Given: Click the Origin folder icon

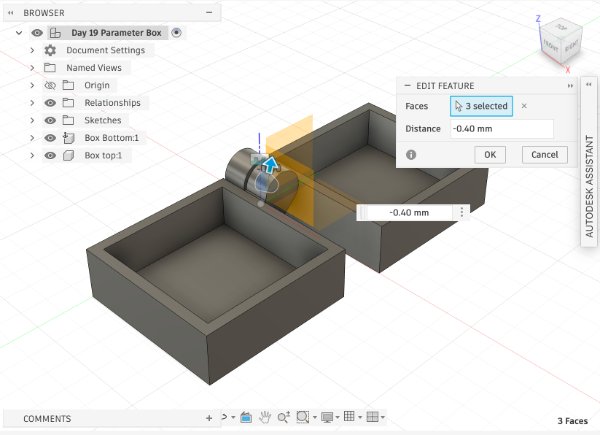Looking at the screenshot, I should (x=68, y=85).
